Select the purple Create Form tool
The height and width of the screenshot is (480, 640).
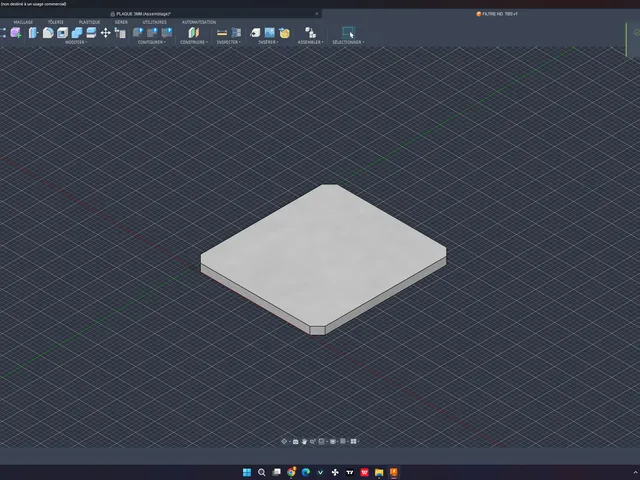(x=16, y=33)
